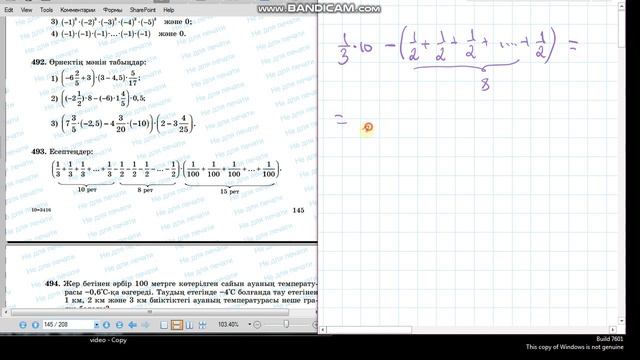Go to previous page of the PDF

pos(36,325)
